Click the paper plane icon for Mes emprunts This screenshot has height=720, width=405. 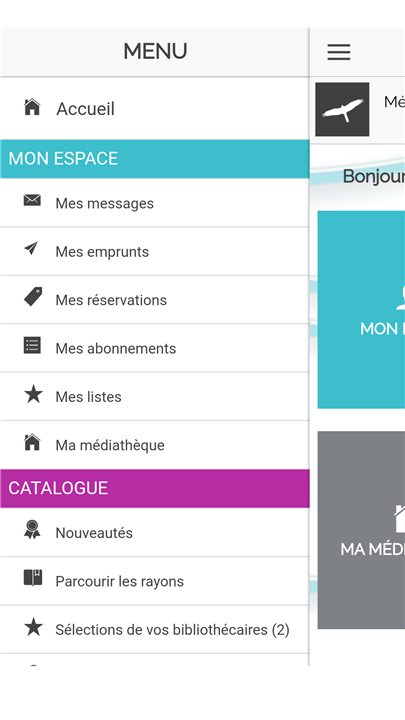coord(31,248)
